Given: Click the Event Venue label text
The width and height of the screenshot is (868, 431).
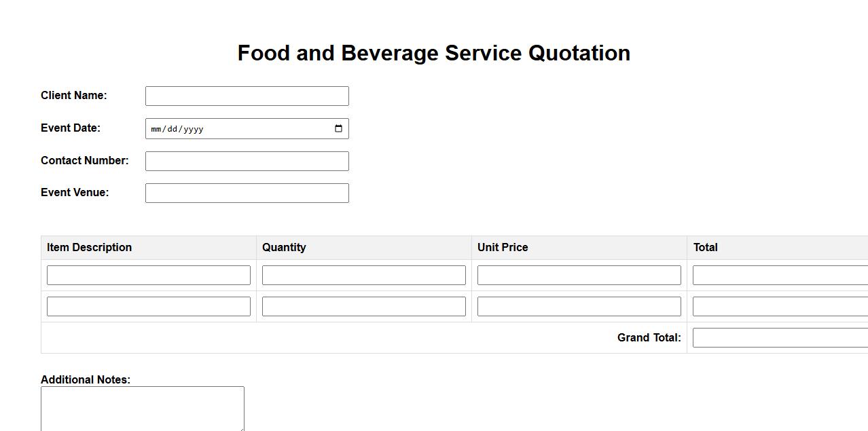Looking at the screenshot, I should coord(75,192).
